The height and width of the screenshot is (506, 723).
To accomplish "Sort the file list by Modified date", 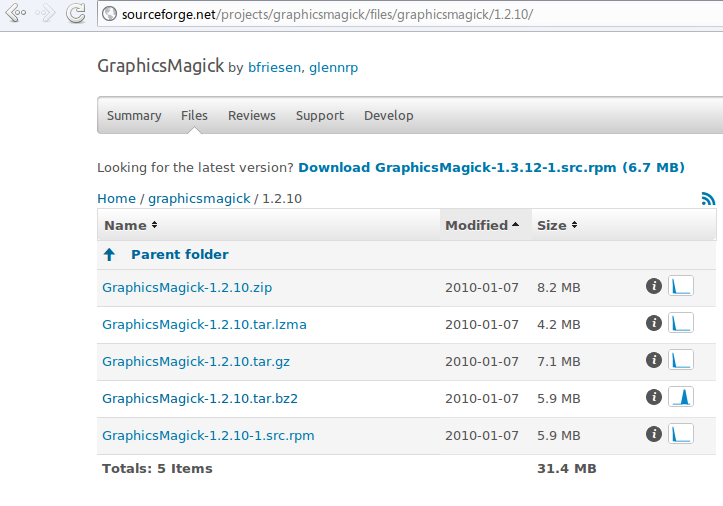I will (482, 225).
